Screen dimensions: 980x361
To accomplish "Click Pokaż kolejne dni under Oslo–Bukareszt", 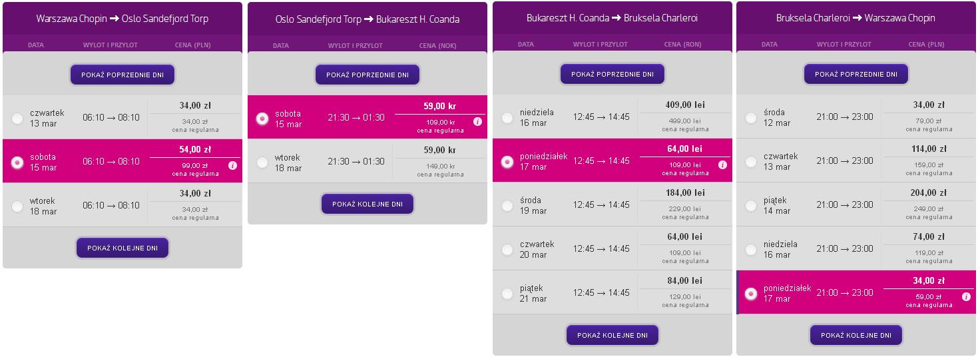I will tap(367, 204).
